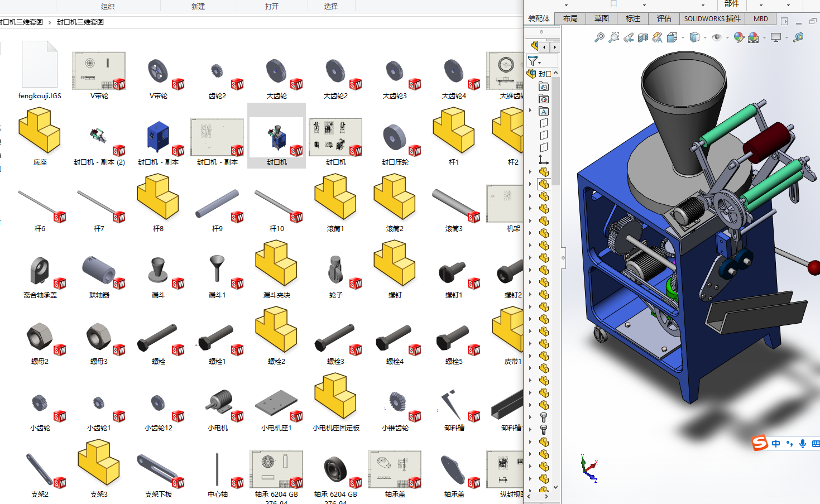
Task: Click the Hide/Show Items eye icon
Action: [x=717, y=37]
